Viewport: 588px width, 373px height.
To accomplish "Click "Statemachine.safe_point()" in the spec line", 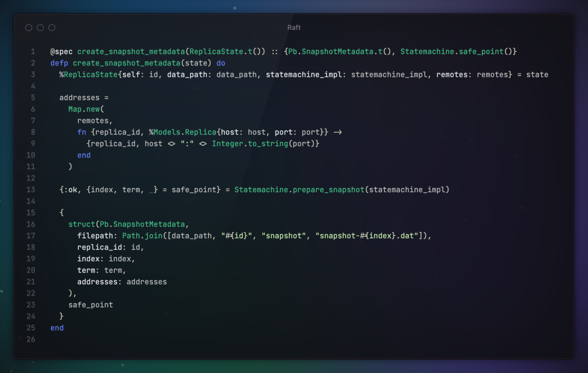I will click(456, 52).
